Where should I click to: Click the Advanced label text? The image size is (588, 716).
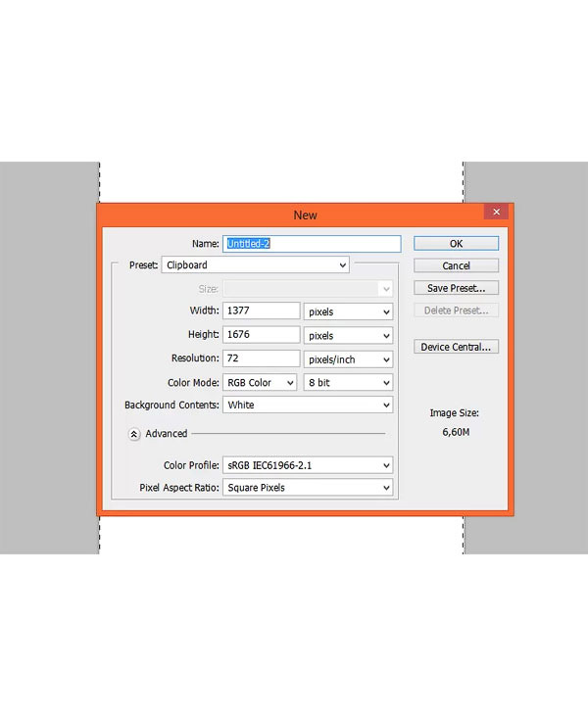(x=167, y=433)
